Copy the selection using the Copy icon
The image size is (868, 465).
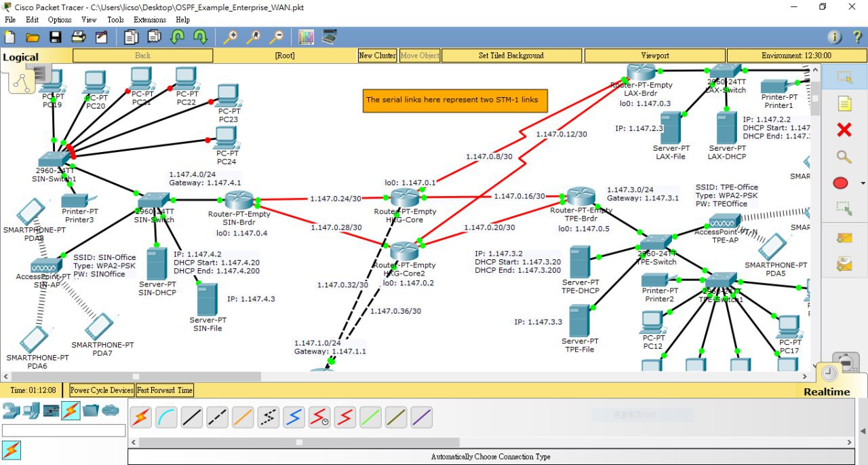pos(132,37)
